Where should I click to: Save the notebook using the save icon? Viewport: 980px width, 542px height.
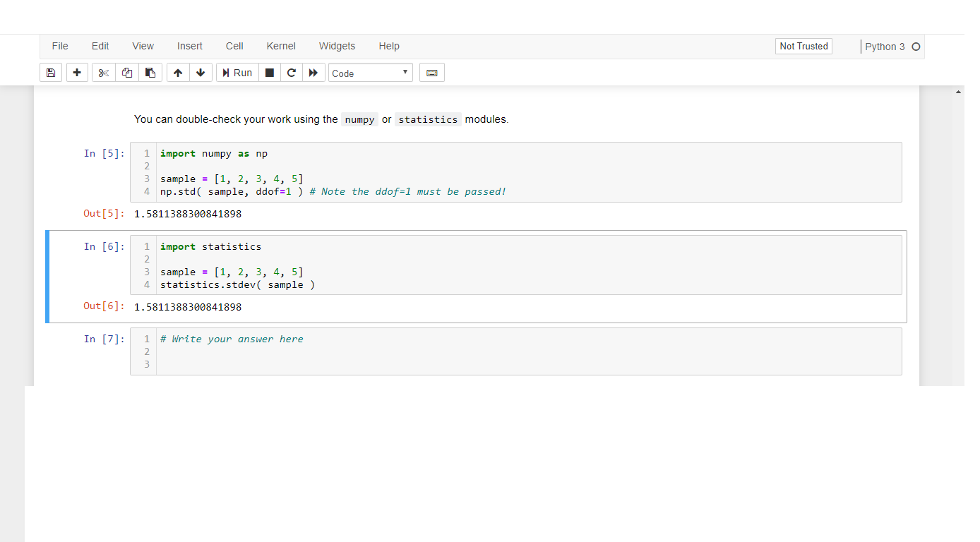pyautogui.click(x=50, y=72)
